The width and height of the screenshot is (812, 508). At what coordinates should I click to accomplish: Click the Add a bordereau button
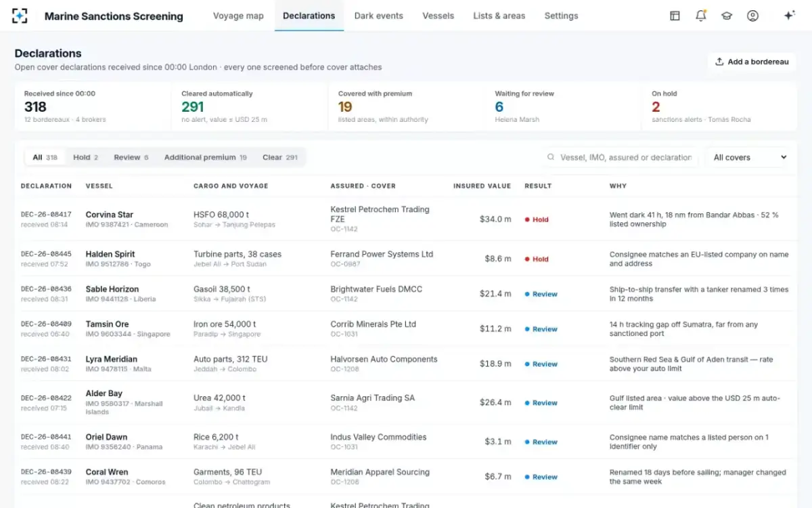(752, 62)
